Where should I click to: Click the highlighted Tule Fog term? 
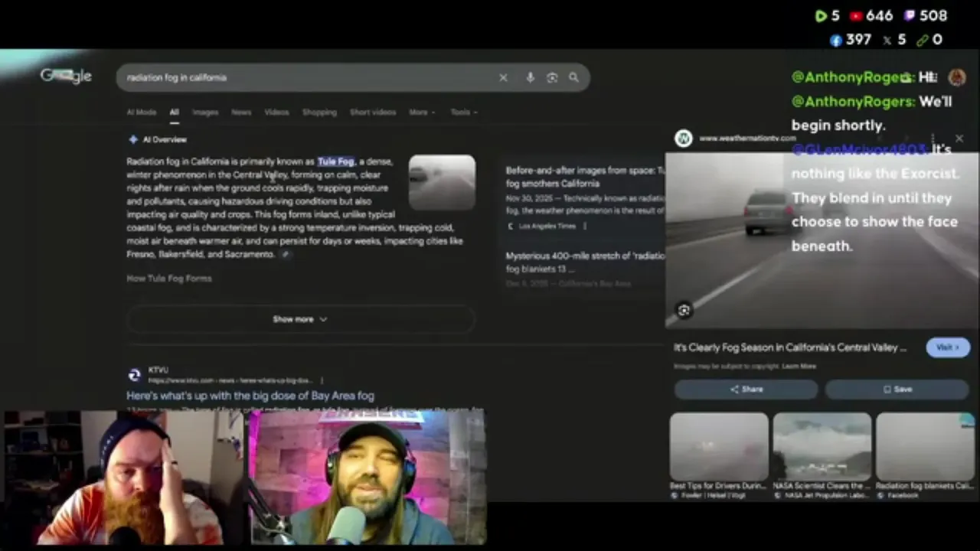pos(336,161)
